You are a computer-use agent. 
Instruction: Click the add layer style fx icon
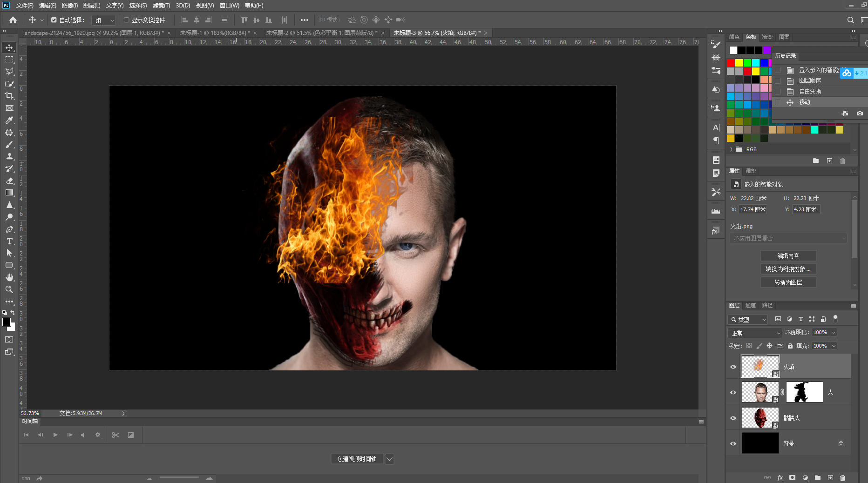coord(780,478)
